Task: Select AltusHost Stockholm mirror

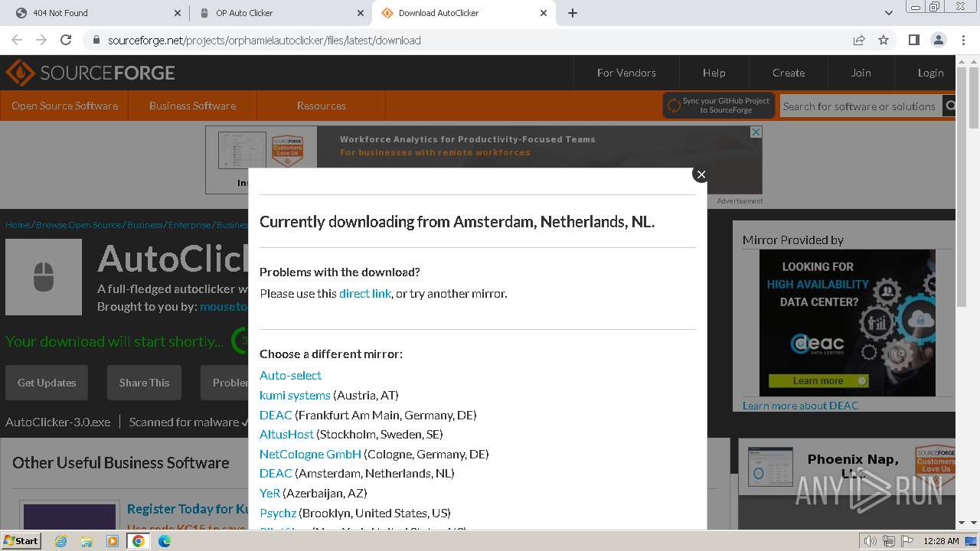Action: click(286, 434)
